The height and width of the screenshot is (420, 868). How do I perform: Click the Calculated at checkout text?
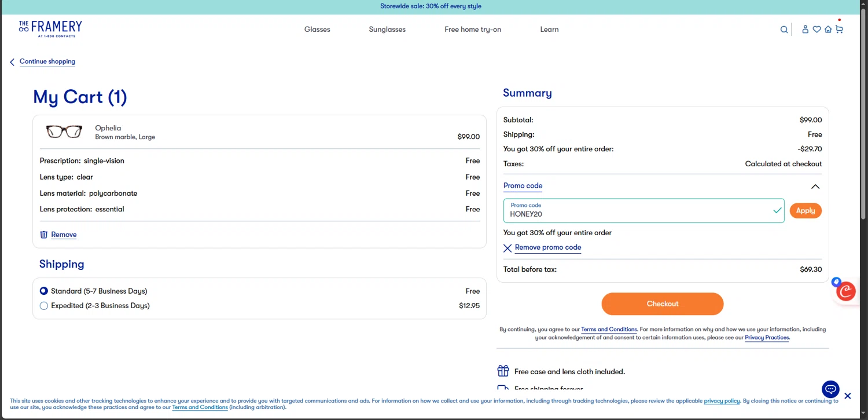pos(784,164)
